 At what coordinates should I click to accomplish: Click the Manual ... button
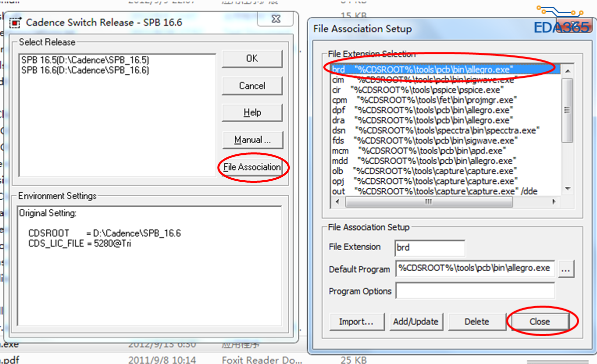coord(252,140)
